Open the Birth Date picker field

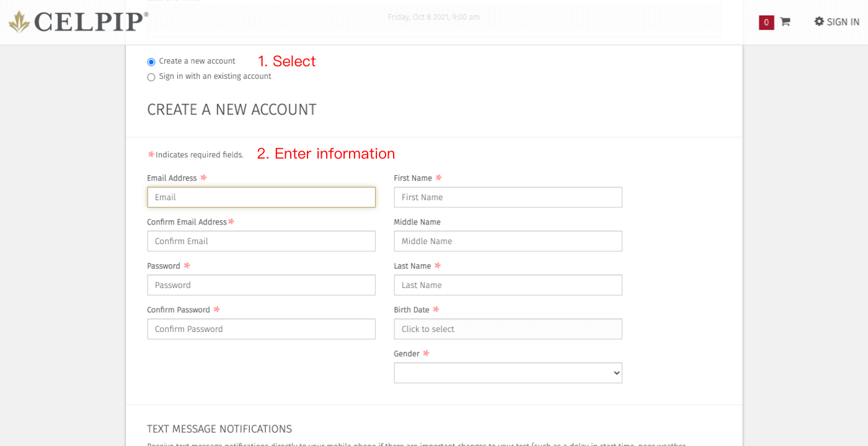click(508, 329)
